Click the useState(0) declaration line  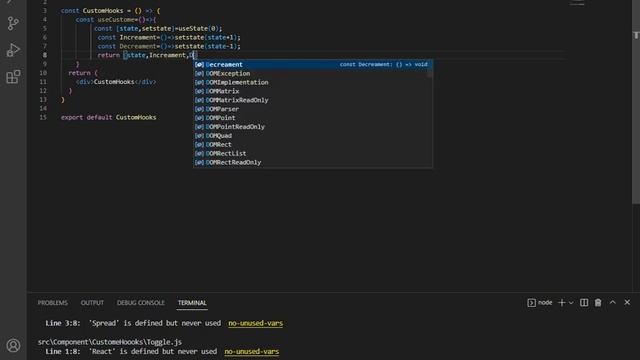click(x=158, y=29)
